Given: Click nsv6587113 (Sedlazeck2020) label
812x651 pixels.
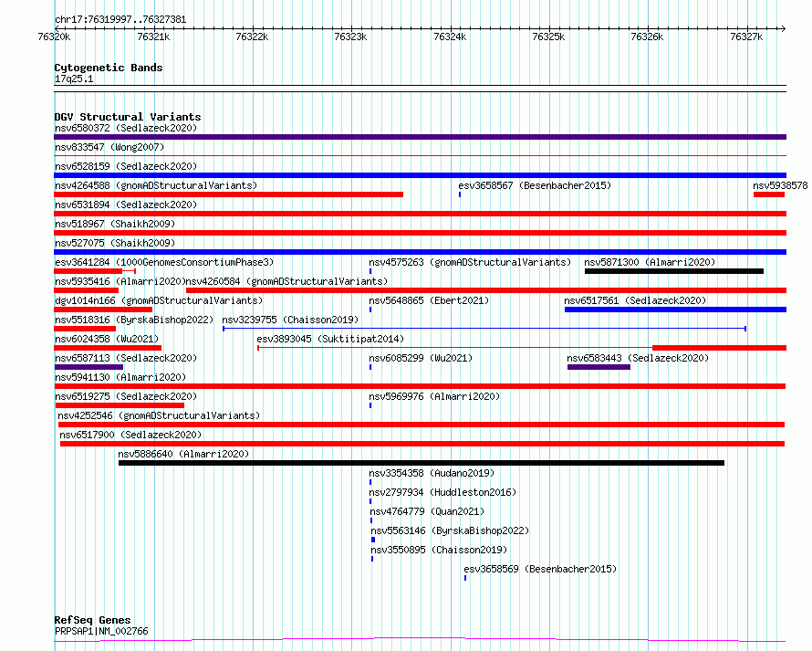Looking at the screenshot, I should tap(126, 358).
